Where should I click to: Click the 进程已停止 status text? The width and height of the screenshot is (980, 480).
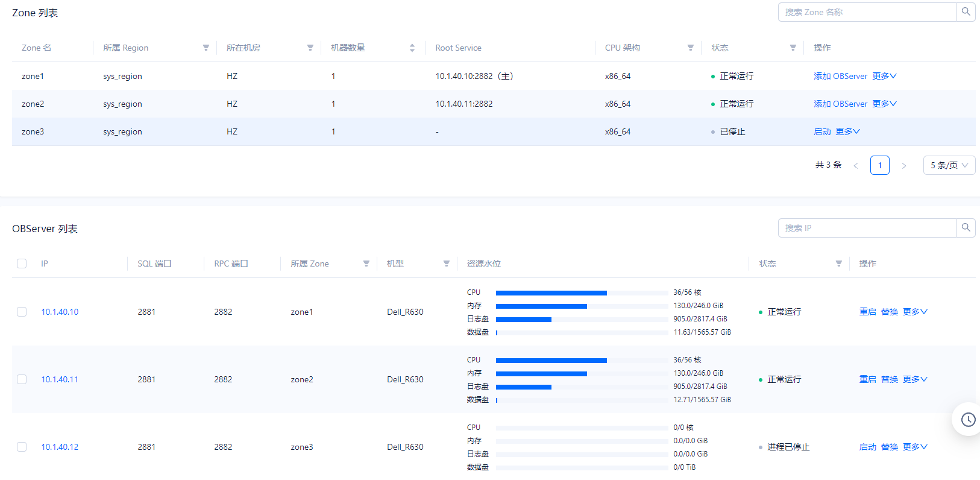pos(788,447)
